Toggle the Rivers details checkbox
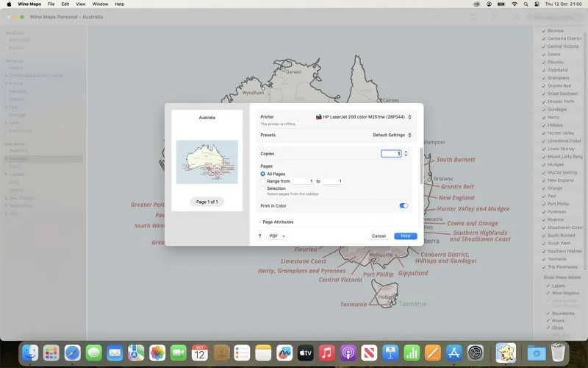This screenshot has height=368, width=588. (x=548, y=321)
